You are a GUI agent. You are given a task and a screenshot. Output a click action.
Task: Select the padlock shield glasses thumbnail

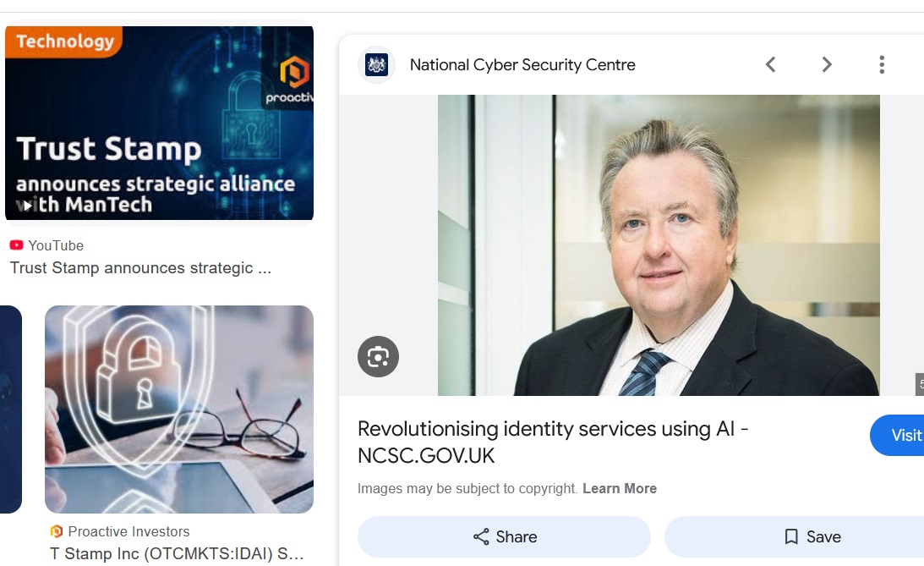click(x=179, y=409)
